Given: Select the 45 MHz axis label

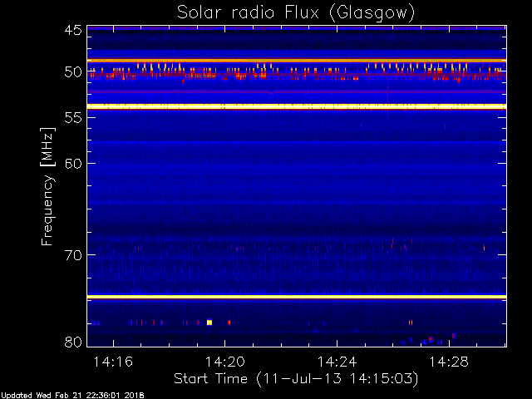Looking at the screenshot, I should coord(73,30).
